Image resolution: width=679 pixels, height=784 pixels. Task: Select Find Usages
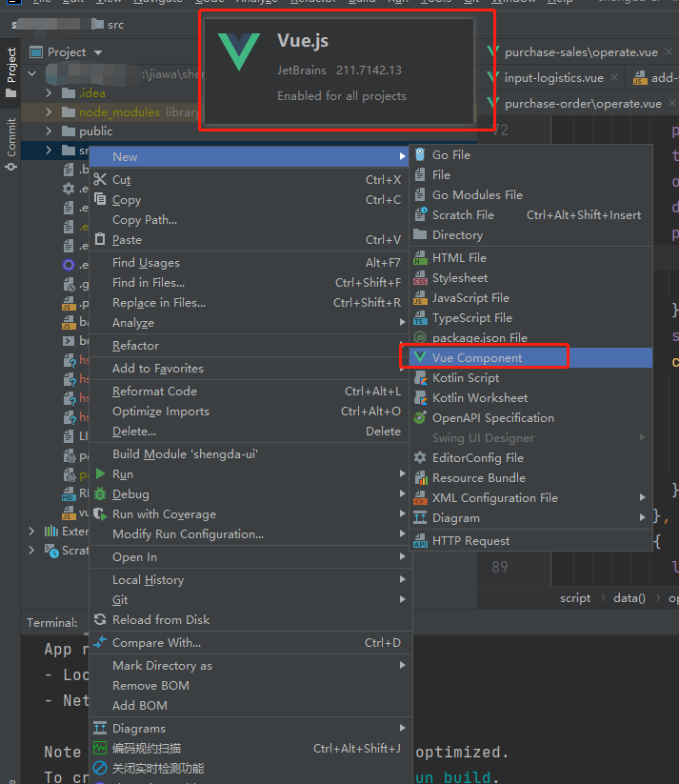[250, 263]
